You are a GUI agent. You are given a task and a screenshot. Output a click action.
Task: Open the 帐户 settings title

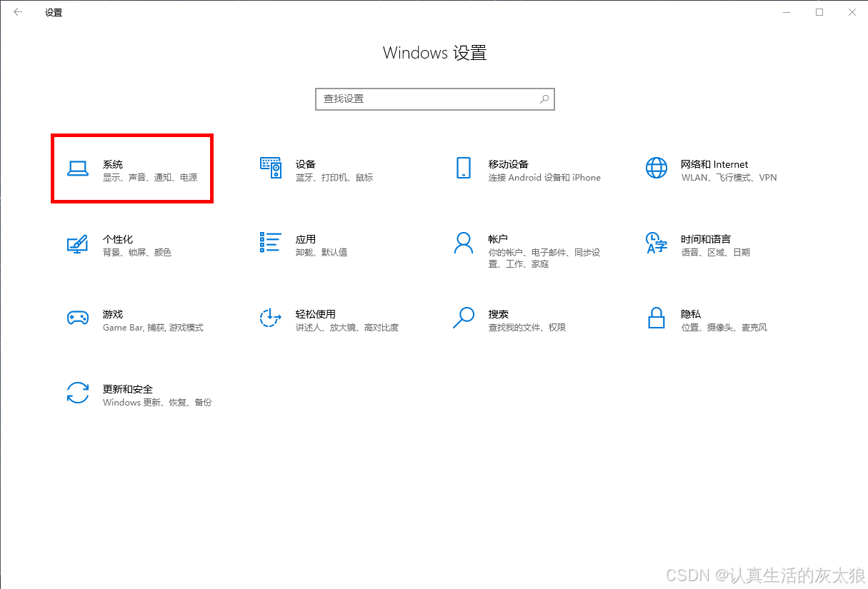(499, 239)
